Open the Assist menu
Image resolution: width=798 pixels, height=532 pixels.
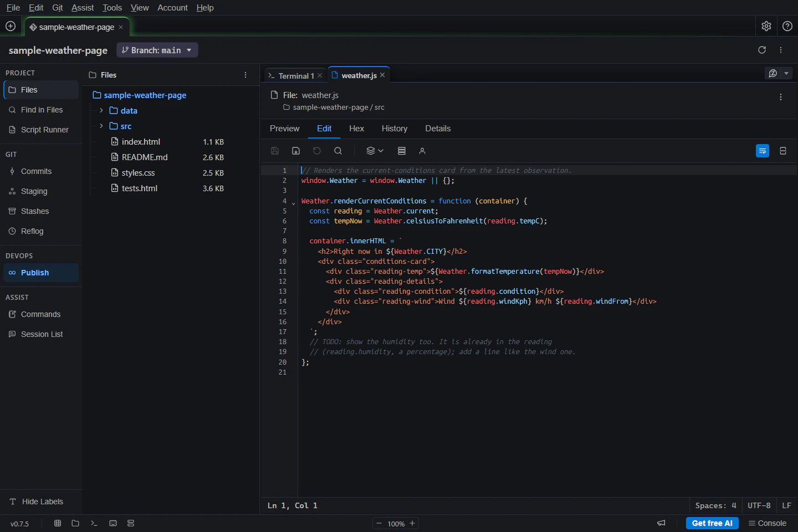(83, 8)
